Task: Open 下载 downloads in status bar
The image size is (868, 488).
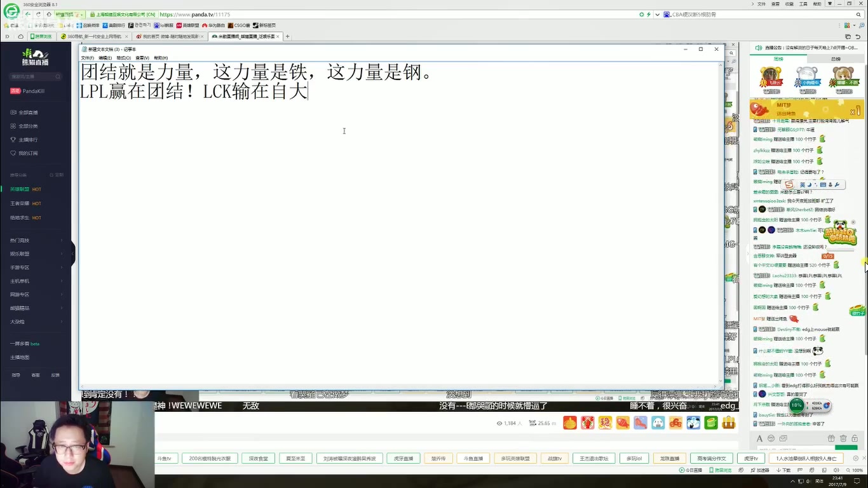Action: pyautogui.click(x=783, y=470)
